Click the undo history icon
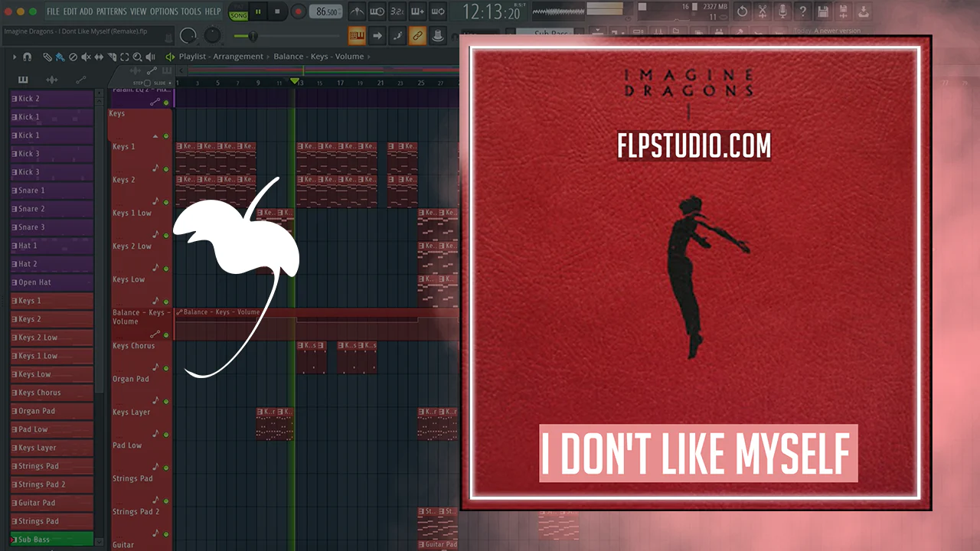The image size is (980, 551). (x=742, y=11)
